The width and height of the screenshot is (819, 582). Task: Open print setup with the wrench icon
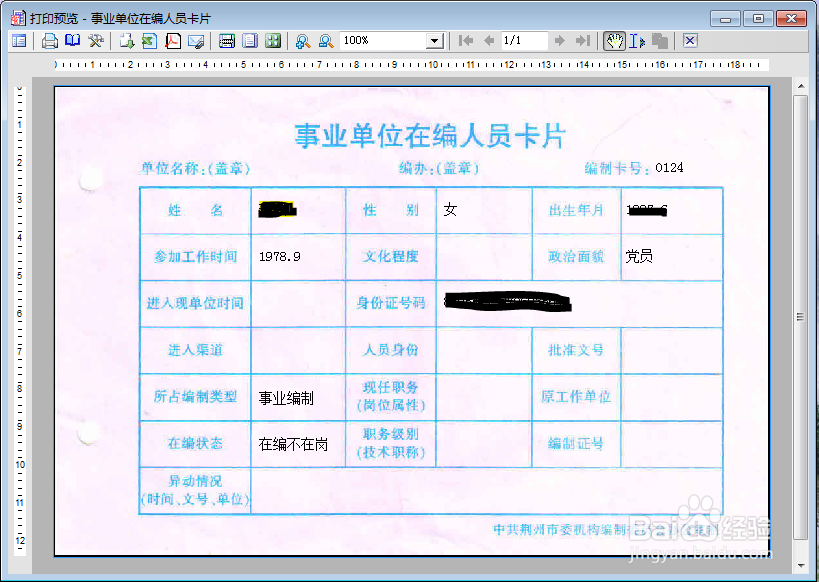coord(93,41)
